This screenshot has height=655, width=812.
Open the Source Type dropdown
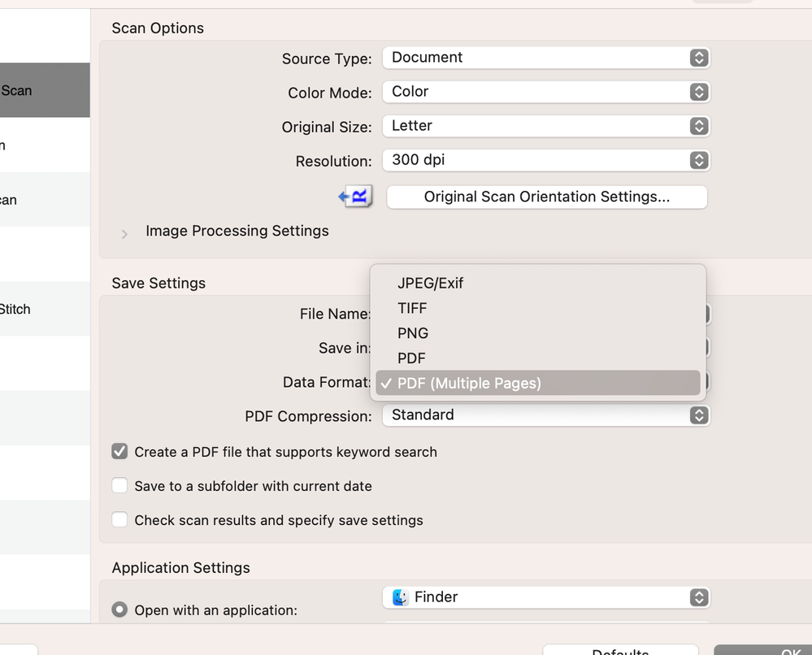coord(545,58)
